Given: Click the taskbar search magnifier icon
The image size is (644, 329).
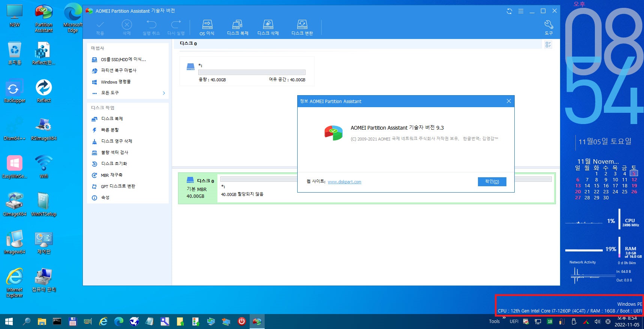Looking at the screenshot, I should pyautogui.click(x=26, y=322).
